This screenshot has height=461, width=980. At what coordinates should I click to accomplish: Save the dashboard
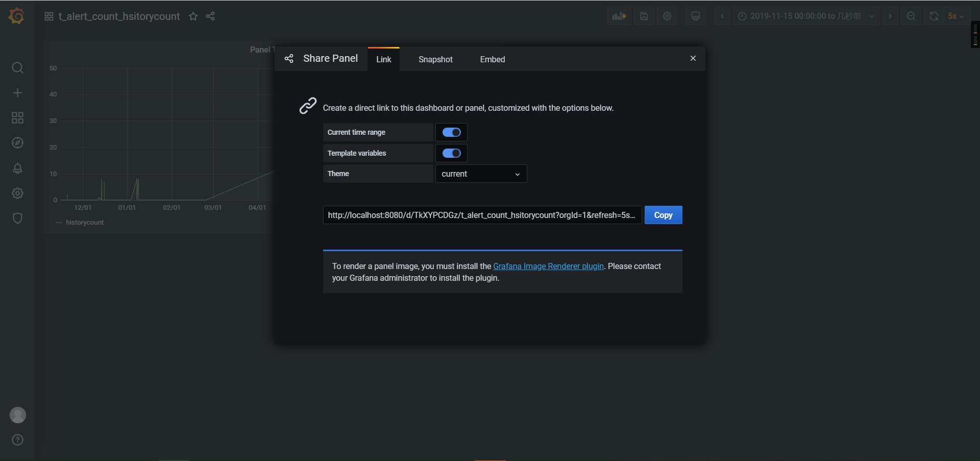(x=643, y=16)
